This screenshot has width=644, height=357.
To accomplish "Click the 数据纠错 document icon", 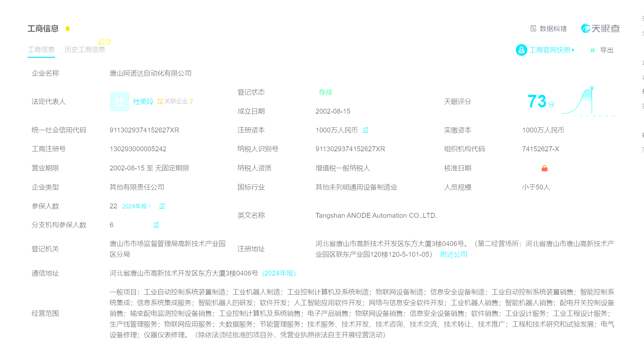I will (533, 29).
